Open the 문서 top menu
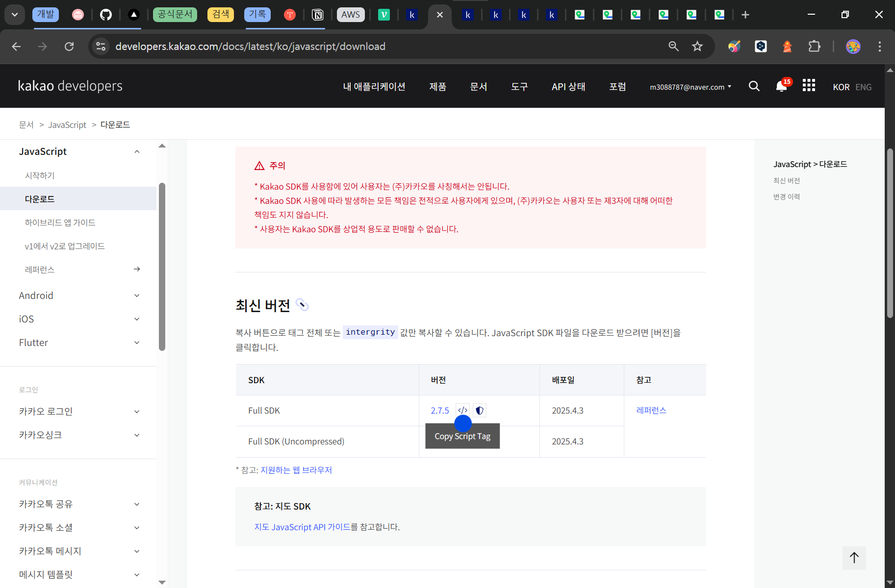895x588 pixels. 479,87
